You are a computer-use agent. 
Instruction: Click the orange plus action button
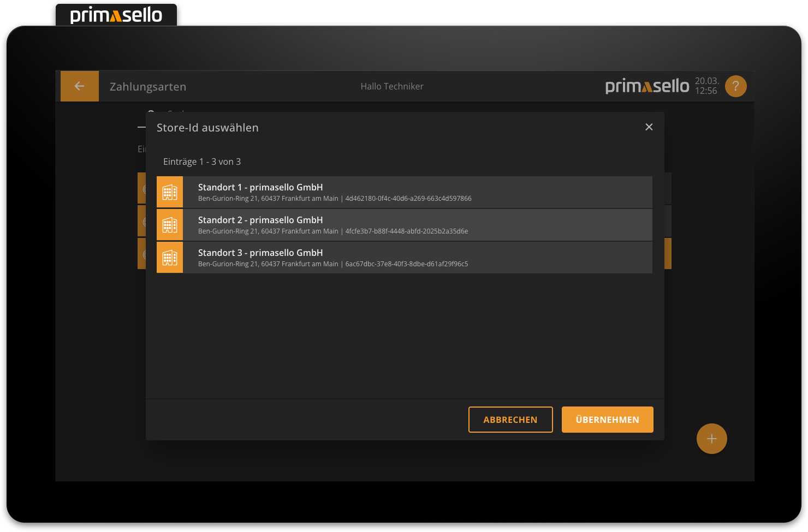click(x=711, y=438)
